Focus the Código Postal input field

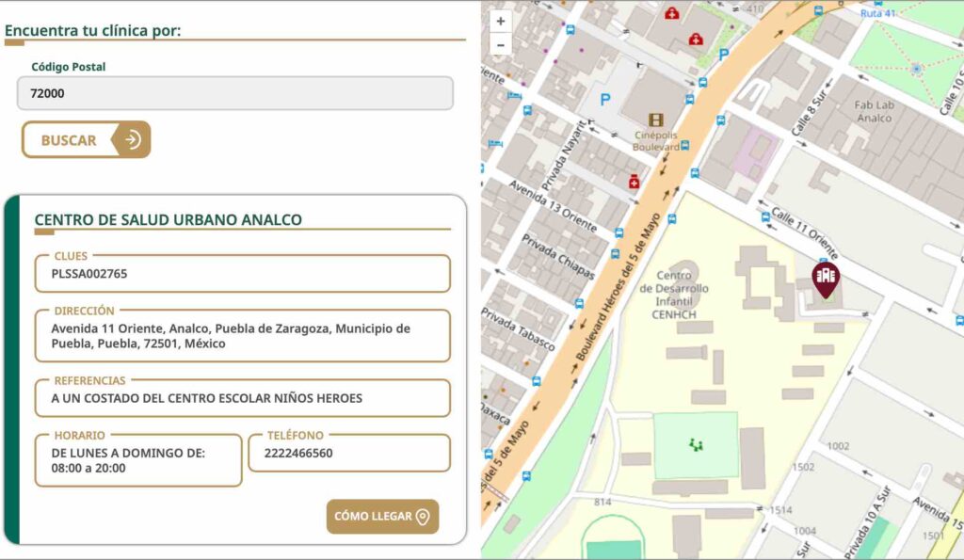tap(234, 93)
